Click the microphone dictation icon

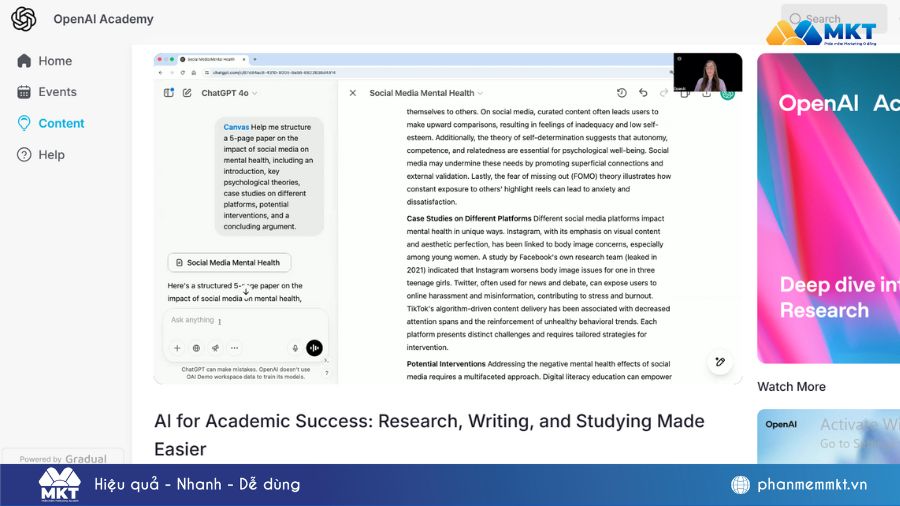[x=295, y=348]
